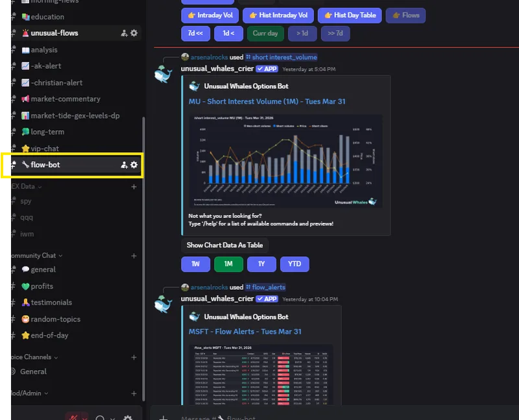Enlarge the MSFT flow alerts table image

tap(261, 375)
